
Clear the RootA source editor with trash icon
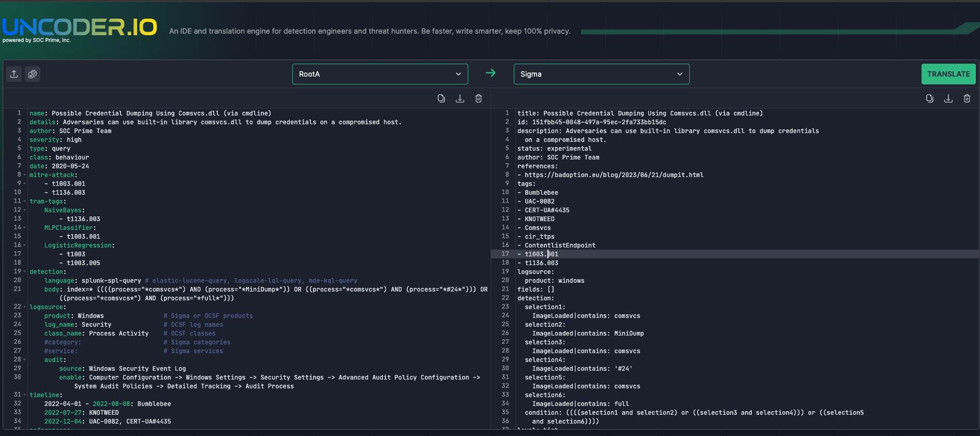[x=479, y=98]
